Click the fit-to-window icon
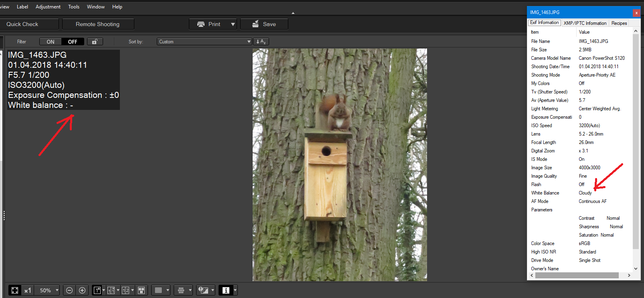Screen dimensions: 644x298 tap(15, 290)
